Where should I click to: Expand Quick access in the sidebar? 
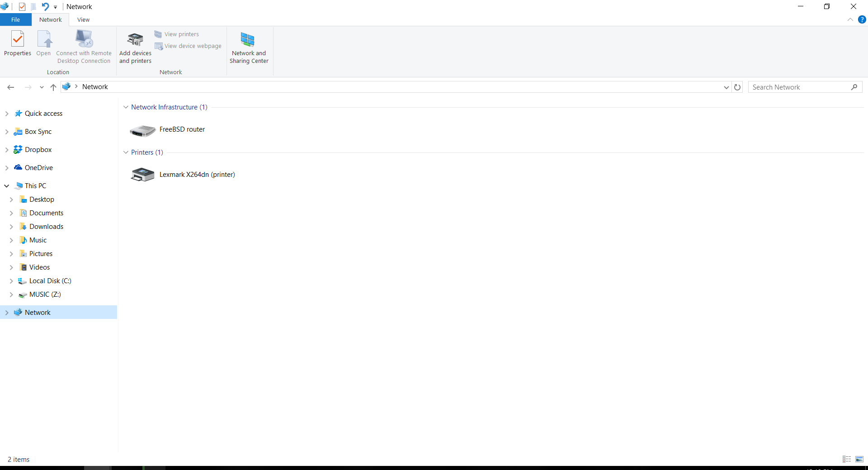pos(7,114)
